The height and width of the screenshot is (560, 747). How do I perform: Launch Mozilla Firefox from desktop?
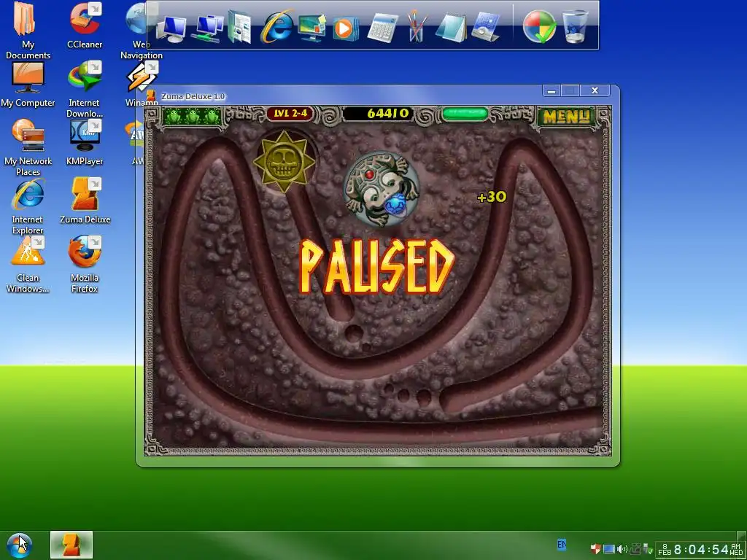click(x=85, y=265)
